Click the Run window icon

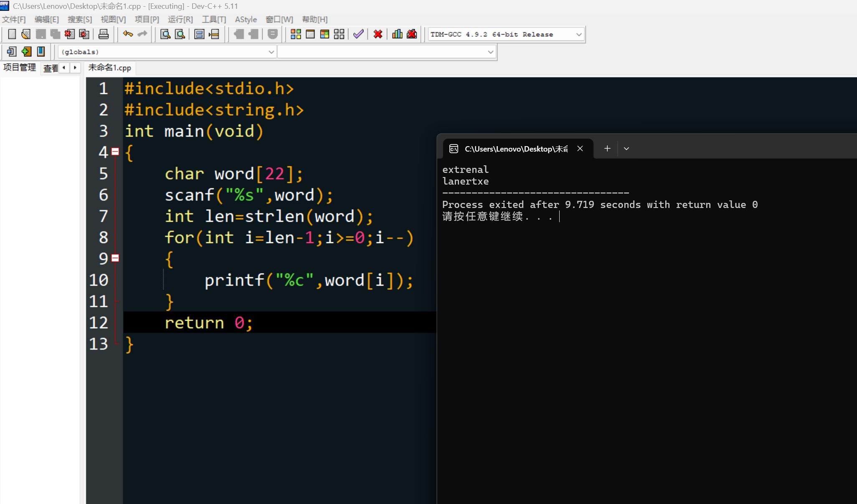point(310,34)
